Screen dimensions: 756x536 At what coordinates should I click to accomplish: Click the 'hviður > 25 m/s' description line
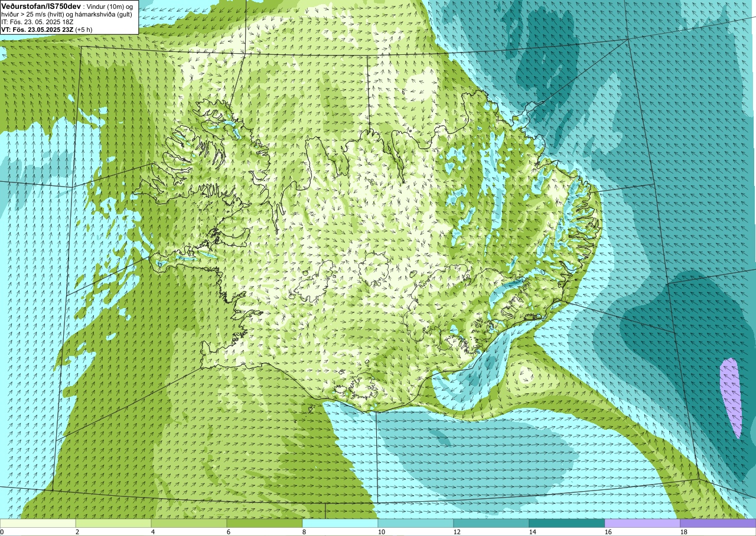click(x=68, y=14)
